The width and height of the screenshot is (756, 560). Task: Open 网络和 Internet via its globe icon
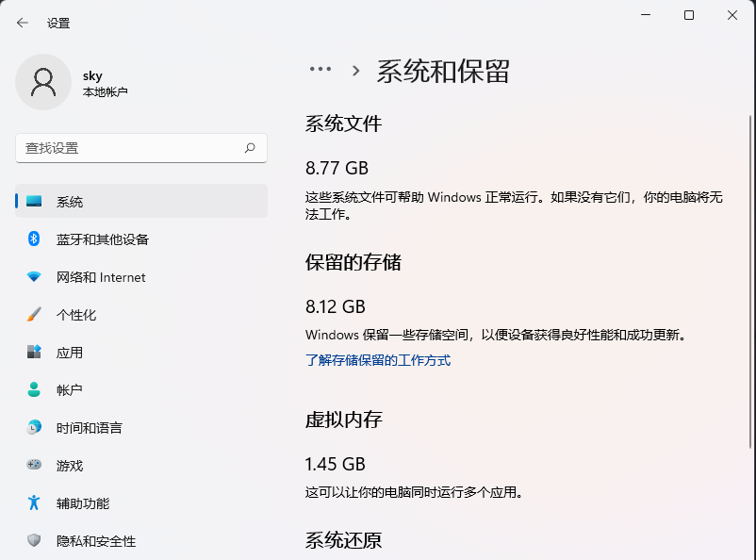(32, 277)
